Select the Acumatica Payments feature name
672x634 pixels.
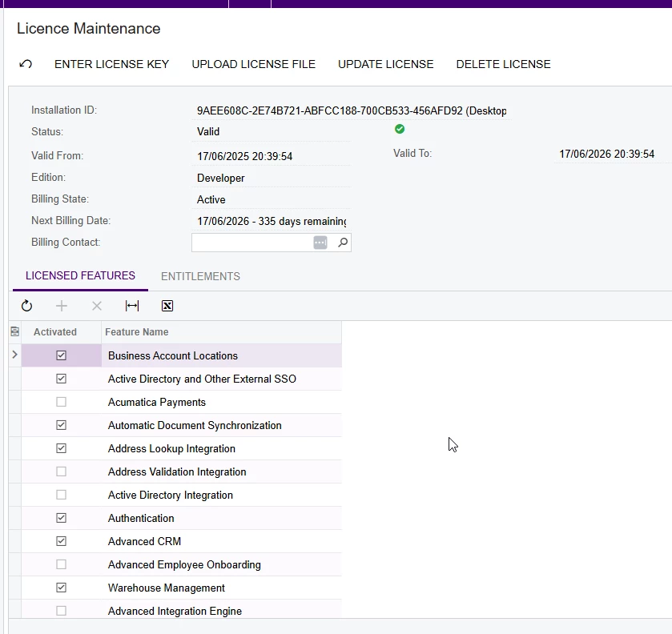pyautogui.click(x=157, y=402)
